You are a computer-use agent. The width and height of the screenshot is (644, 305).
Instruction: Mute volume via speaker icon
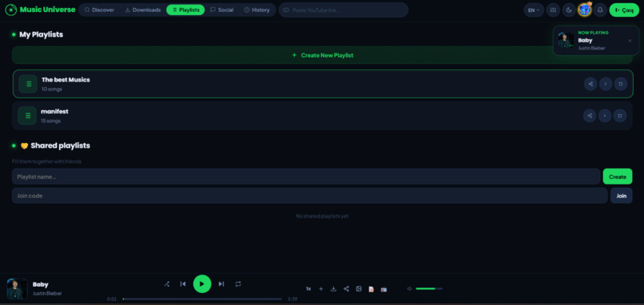pos(409,289)
